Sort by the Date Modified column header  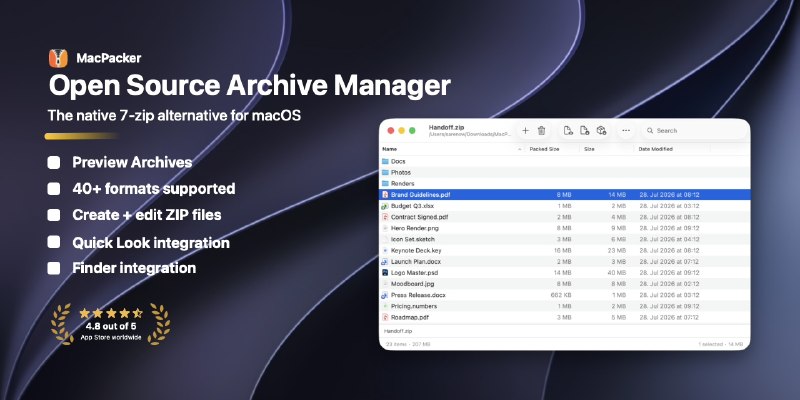pyautogui.click(x=656, y=149)
